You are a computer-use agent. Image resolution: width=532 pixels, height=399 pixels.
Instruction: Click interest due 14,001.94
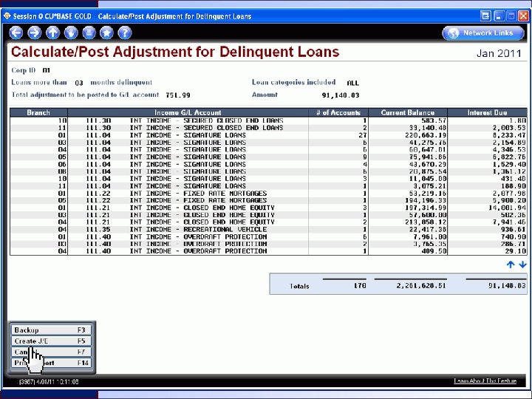pyautogui.click(x=507, y=208)
